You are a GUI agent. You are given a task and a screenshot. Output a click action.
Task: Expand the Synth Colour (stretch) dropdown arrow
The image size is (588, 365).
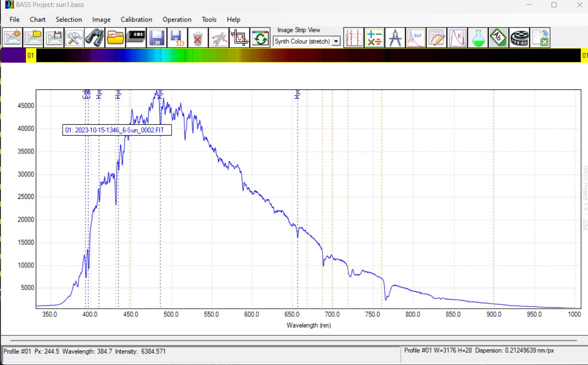pyautogui.click(x=336, y=41)
